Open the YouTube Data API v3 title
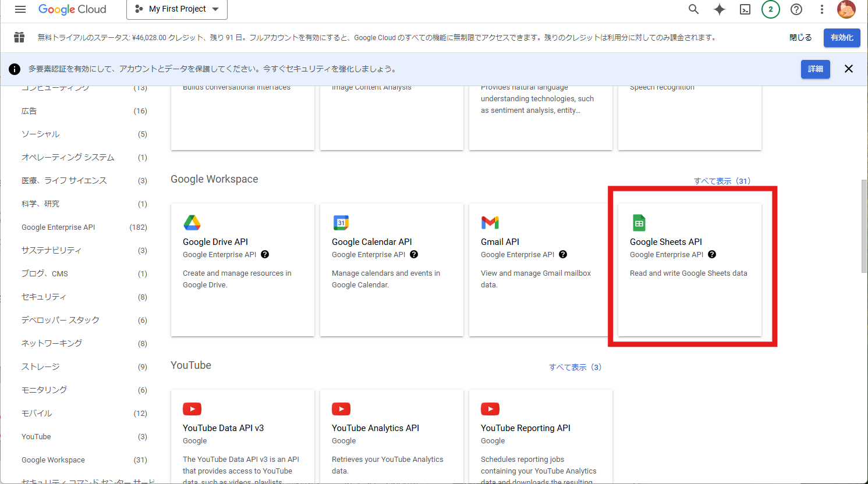The height and width of the screenshot is (484, 868). point(224,428)
